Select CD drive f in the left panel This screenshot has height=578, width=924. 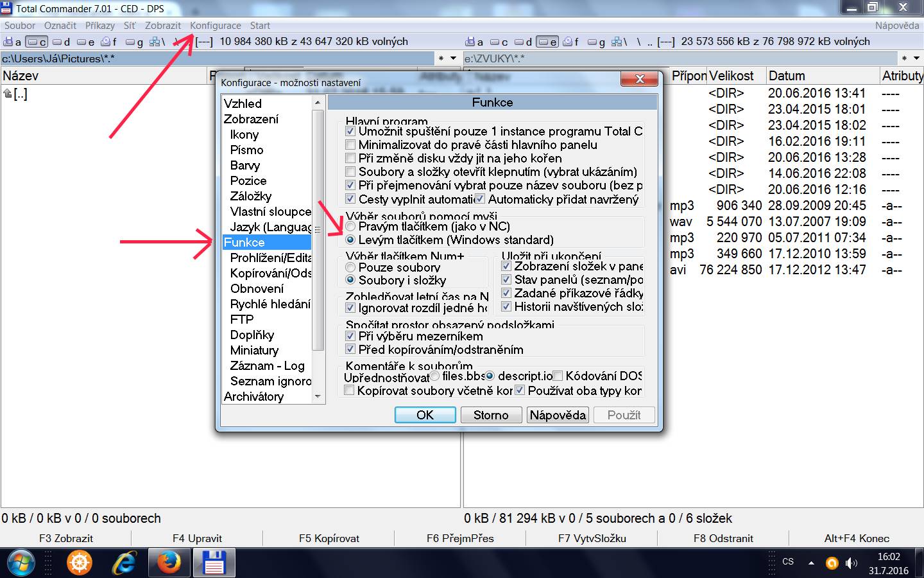coord(109,42)
